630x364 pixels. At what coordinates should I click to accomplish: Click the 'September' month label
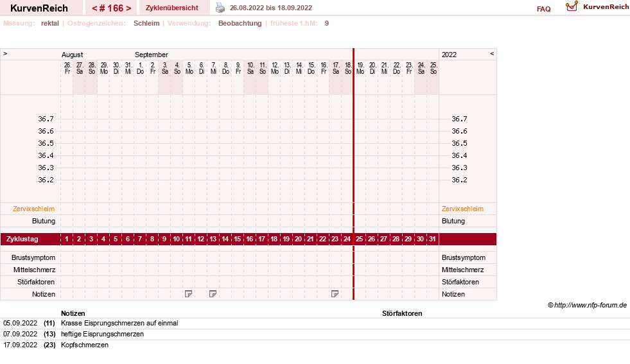click(x=152, y=55)
